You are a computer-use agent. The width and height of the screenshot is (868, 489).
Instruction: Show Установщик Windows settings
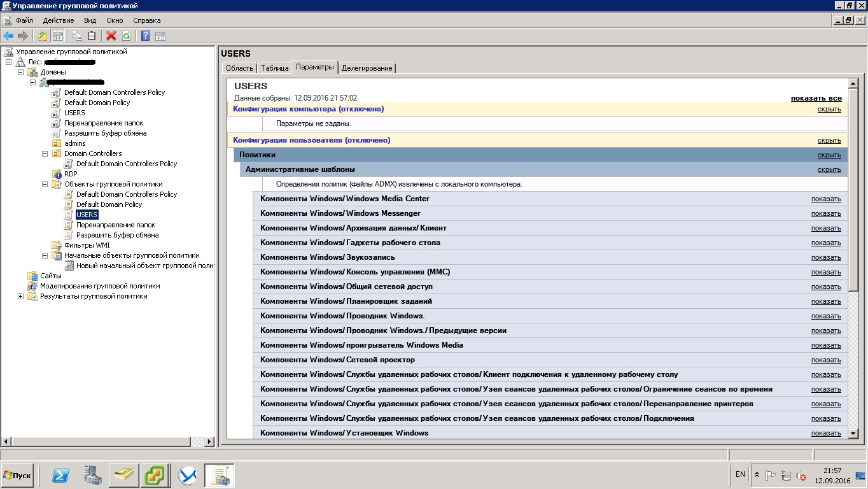(x=826, y=433)
